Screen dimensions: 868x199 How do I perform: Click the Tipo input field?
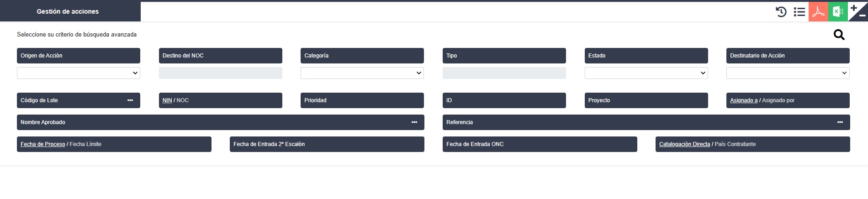(x=504, y=73)
